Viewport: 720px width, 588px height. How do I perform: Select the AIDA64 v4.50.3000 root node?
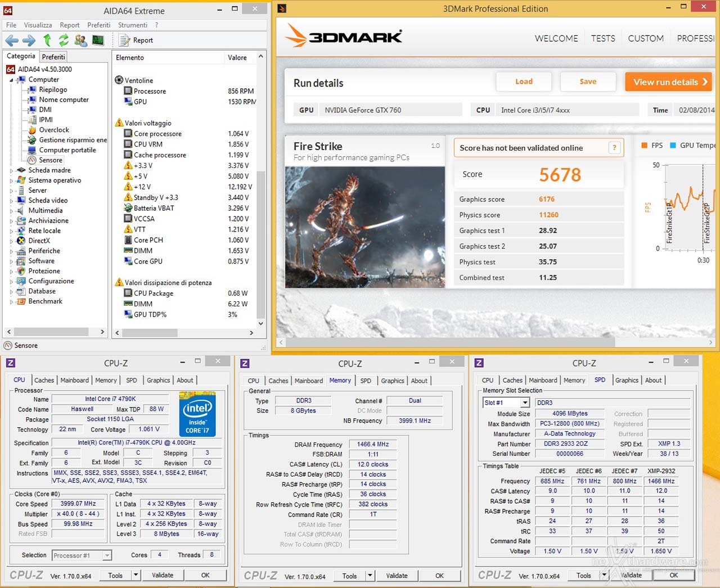44,69
